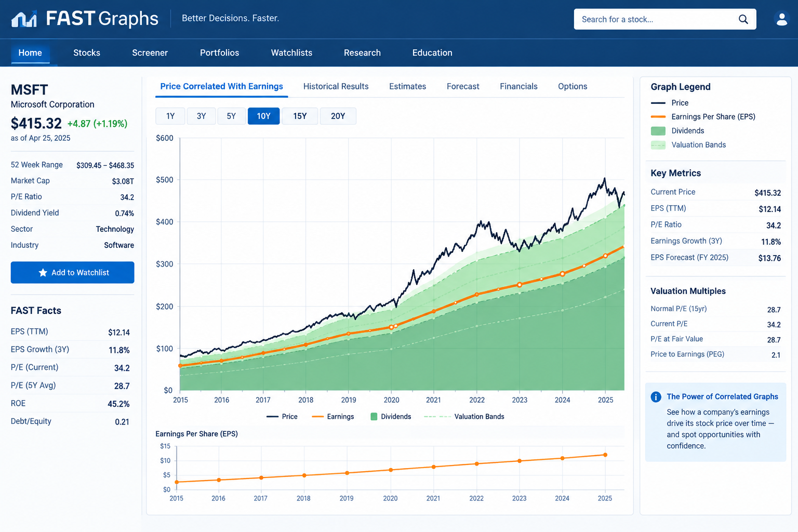Open the Education menu
Image resolution: width=798 pixels, height=532 pixels.
pyautogui.click(x=432, y=53)
